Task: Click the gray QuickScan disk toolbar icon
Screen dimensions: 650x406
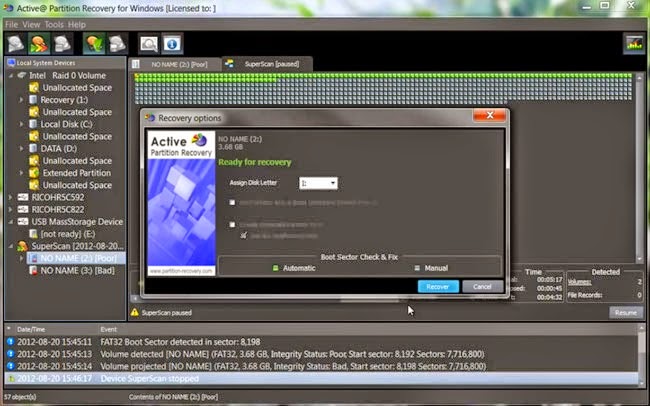Action: click(x=16, y=44)
